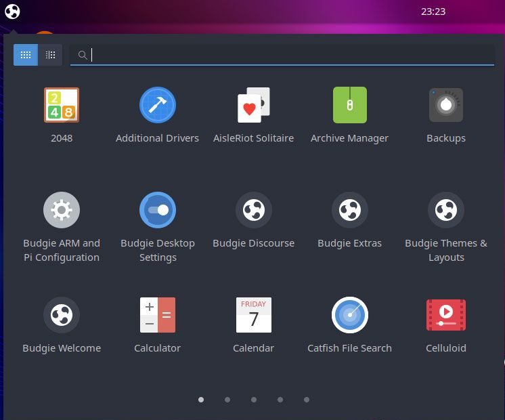Click the "Budgie Welcome" label
This screenshot has height=420, width=505.
coord(62,348)
